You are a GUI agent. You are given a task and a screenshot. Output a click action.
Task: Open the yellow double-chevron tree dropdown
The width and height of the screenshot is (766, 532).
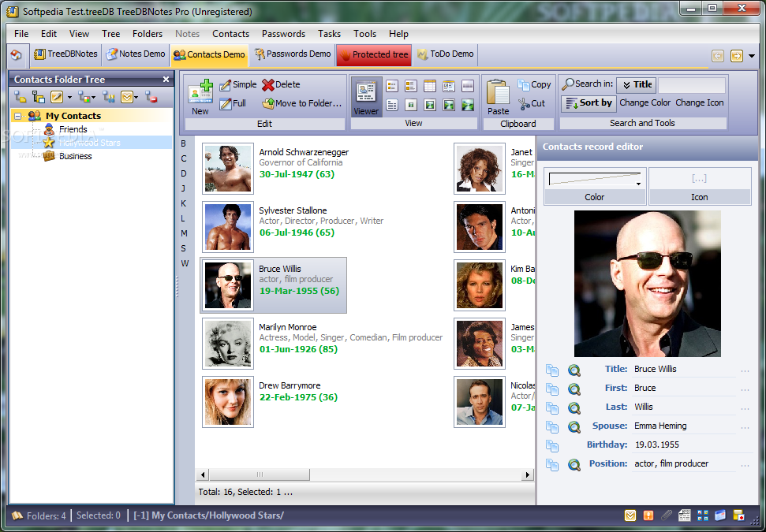[129, 97]
